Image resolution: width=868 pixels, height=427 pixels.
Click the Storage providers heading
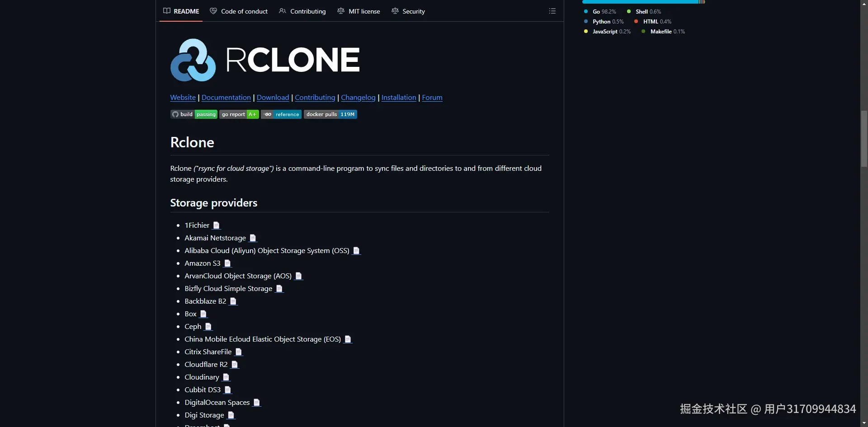pyautogui.click(x=214, y=203)
